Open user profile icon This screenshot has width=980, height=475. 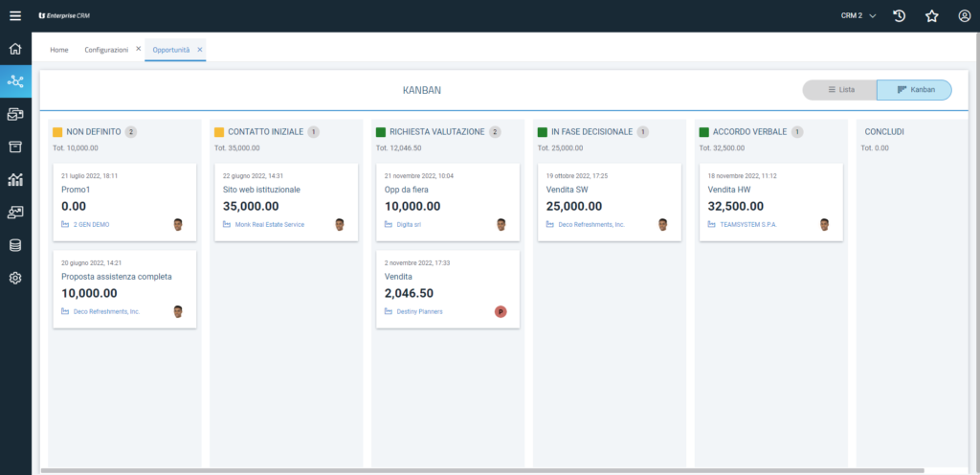coord(965,15)
